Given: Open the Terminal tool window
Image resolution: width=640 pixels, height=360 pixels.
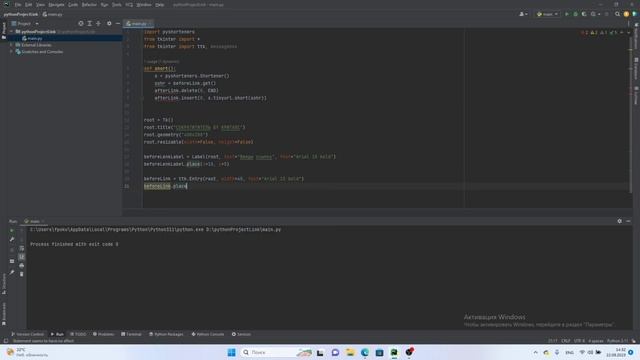Looking at the screenshot, I should coord(131,334).
